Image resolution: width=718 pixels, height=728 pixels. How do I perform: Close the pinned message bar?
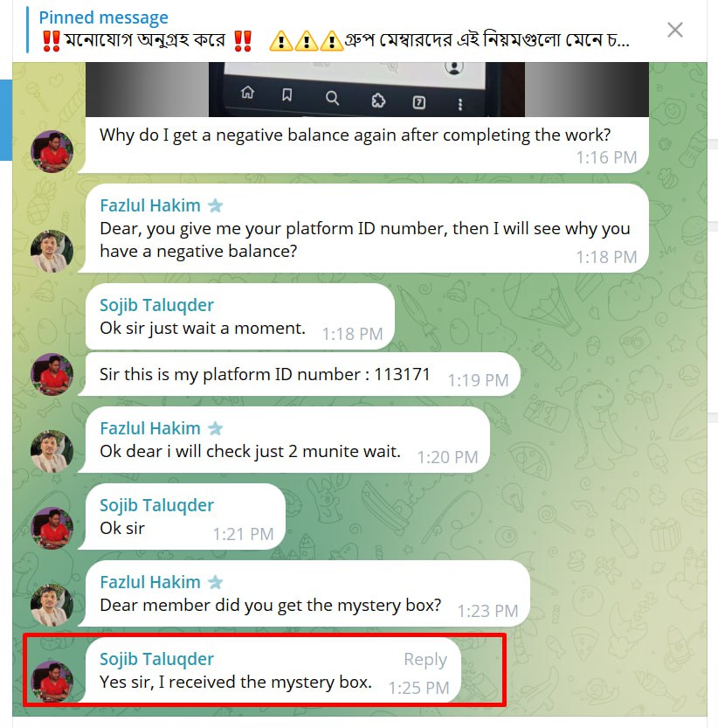(x=675, y=31)
